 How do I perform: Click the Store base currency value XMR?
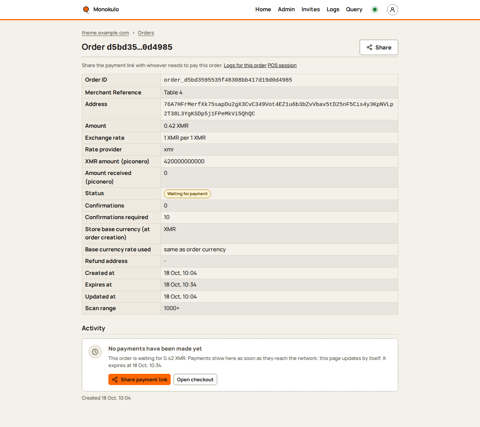tap(170, 229)
